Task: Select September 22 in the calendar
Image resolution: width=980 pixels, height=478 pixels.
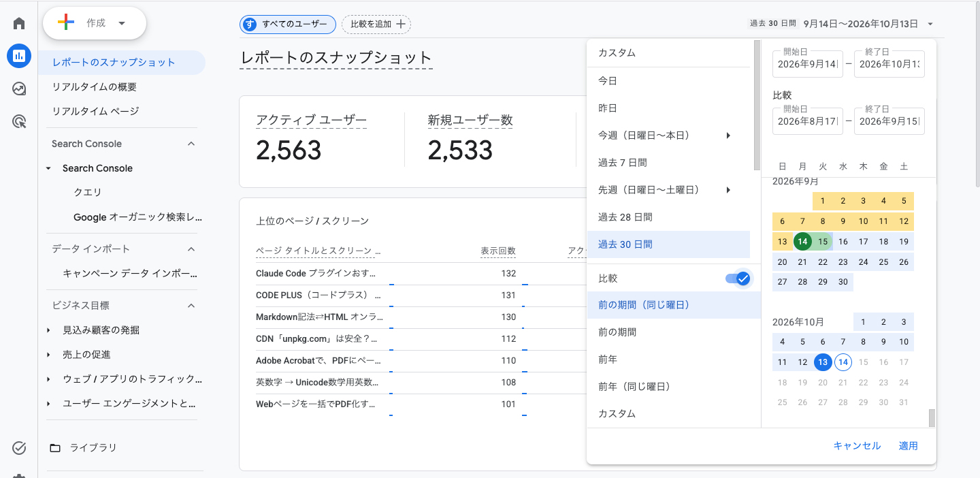Action: 823,262
